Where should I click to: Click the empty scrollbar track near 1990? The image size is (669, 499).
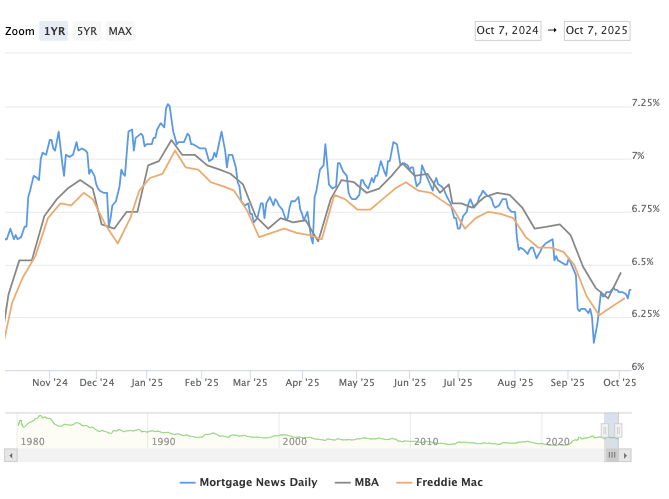click(x=163, y=455)
